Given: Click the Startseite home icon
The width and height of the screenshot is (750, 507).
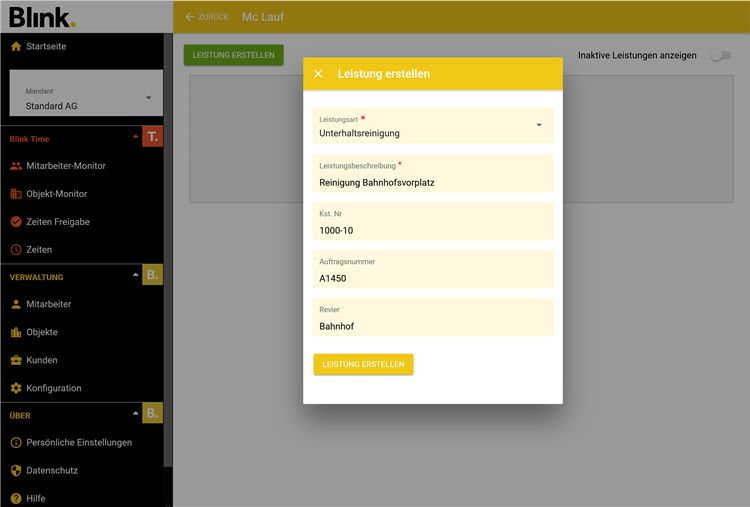Looking at the screenshot, I should pos(16,47).
